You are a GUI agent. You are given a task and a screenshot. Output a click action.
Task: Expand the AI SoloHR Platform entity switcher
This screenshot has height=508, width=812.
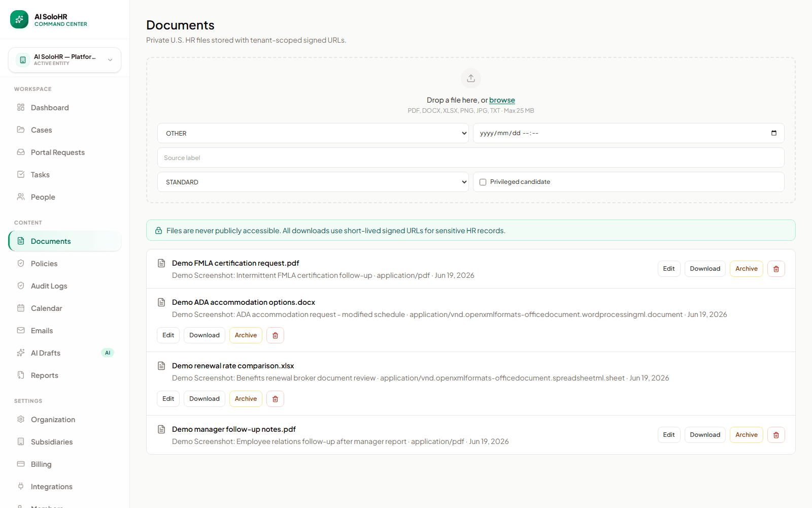64,60
